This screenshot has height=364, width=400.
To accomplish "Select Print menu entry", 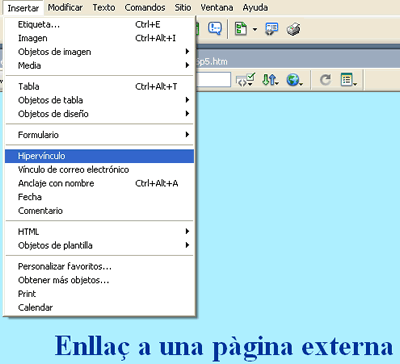I will point(99,294).
